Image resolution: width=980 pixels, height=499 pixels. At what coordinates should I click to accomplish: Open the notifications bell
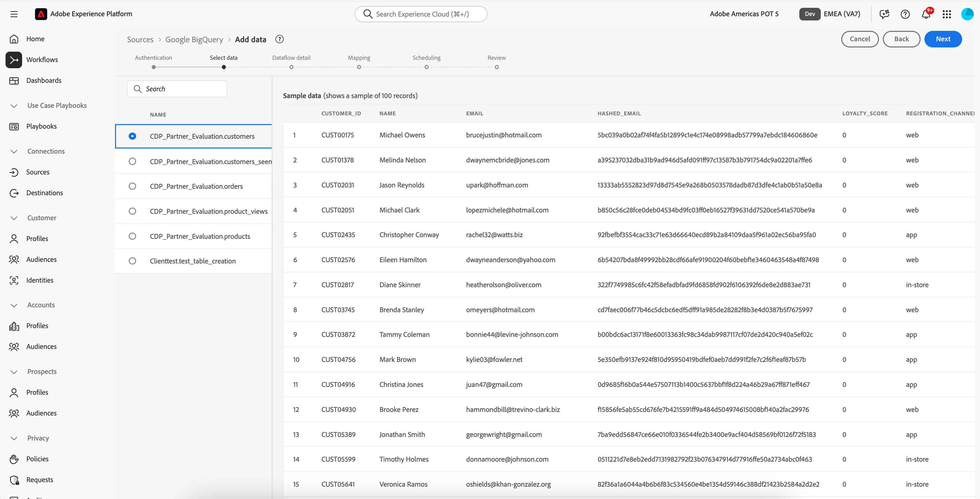(x=926, y=14)
